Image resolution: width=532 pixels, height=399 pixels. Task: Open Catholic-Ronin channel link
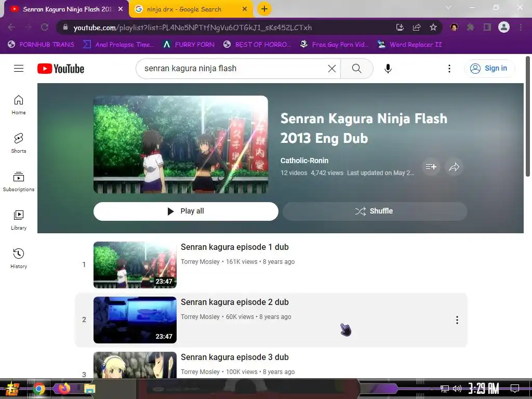tap(304, 161)
